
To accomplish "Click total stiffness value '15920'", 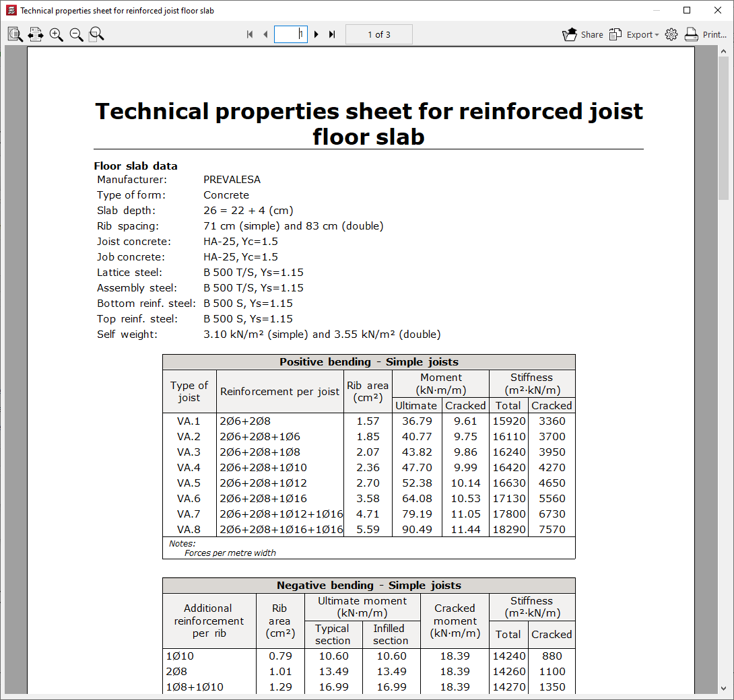I will tap(509, 421).
